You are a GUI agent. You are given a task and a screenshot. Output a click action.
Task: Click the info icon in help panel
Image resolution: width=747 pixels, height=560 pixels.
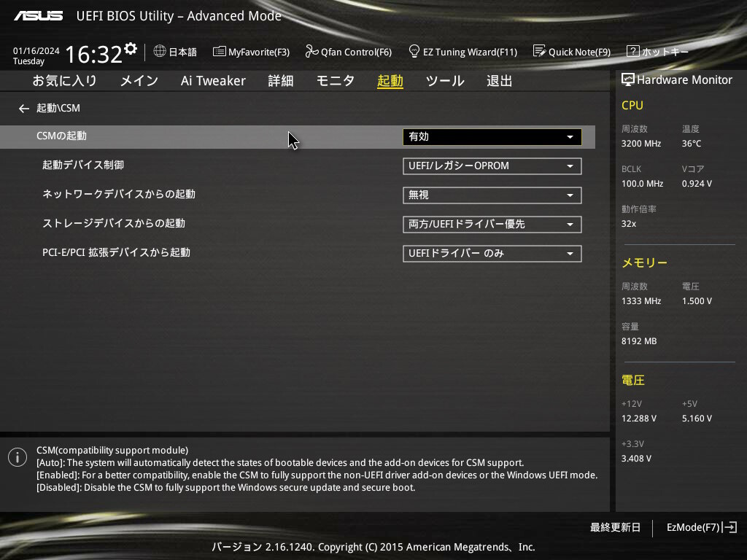pos(18,457)
